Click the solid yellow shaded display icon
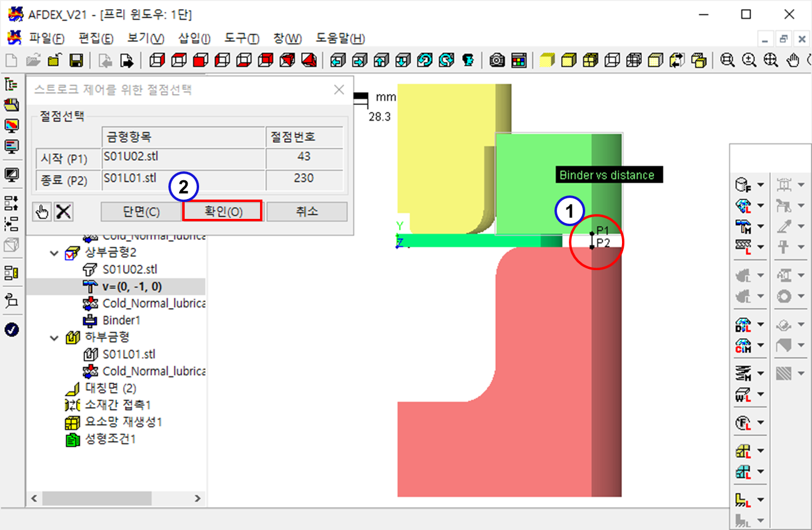 [x=547, y=60]
